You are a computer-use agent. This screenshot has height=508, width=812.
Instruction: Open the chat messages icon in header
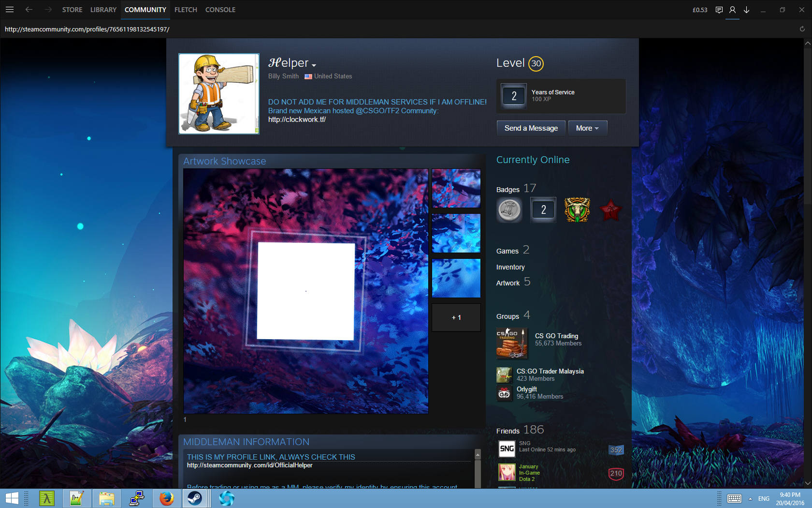pyautogui.click(x=719, y=10)
